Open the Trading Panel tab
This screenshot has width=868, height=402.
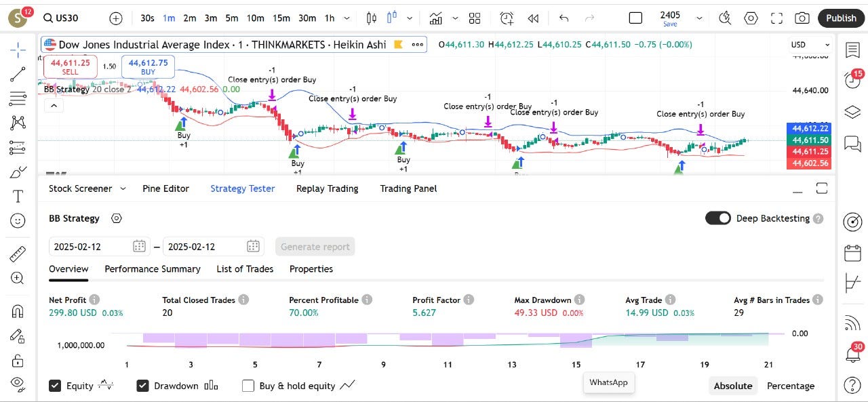tap(408, 188)
